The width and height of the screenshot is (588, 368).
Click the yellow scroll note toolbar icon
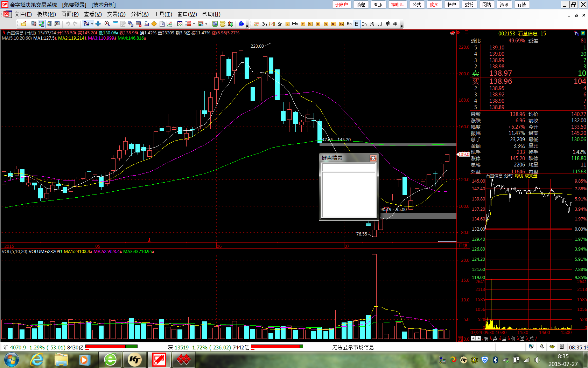coord(223,24)
